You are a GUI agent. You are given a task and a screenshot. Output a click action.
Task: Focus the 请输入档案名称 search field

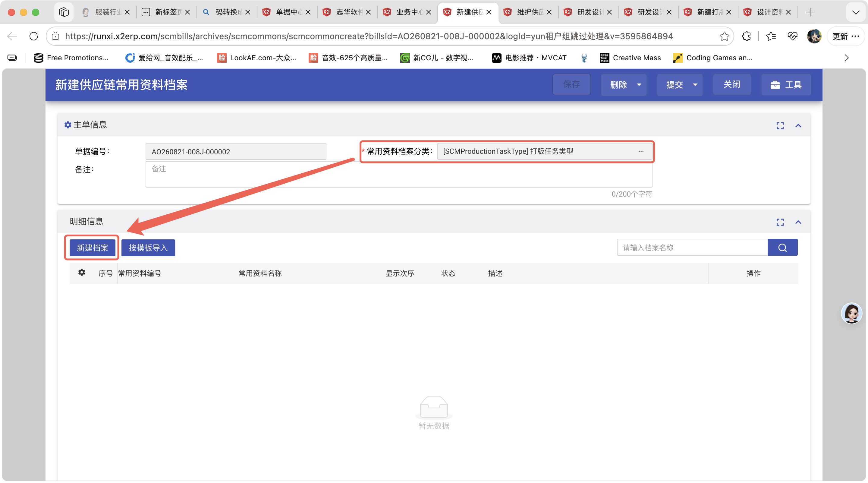(692, 248)
